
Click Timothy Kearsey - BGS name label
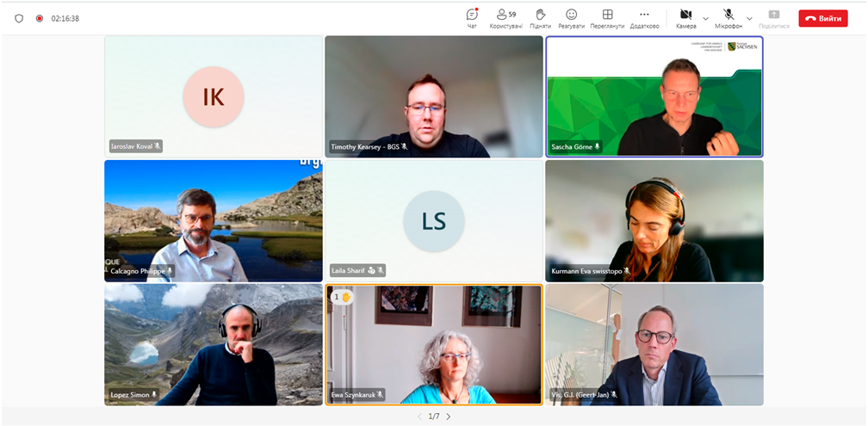(365, 146)
